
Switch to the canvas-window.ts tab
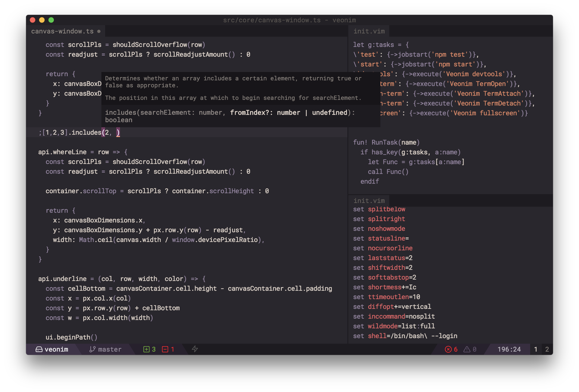[x=62, y=31]
